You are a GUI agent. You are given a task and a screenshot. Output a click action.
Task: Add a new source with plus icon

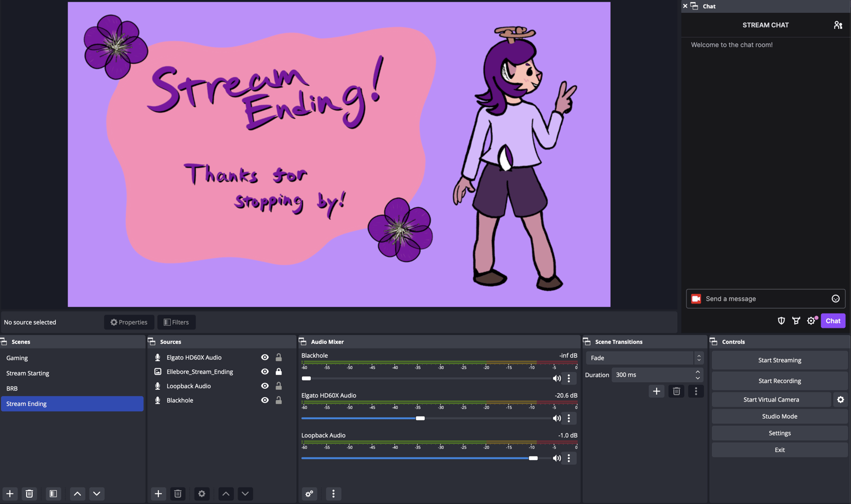(158, 493)
